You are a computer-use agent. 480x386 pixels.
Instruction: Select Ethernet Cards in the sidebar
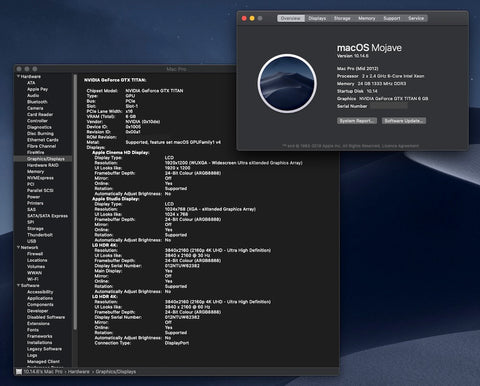tap(43, 140)
